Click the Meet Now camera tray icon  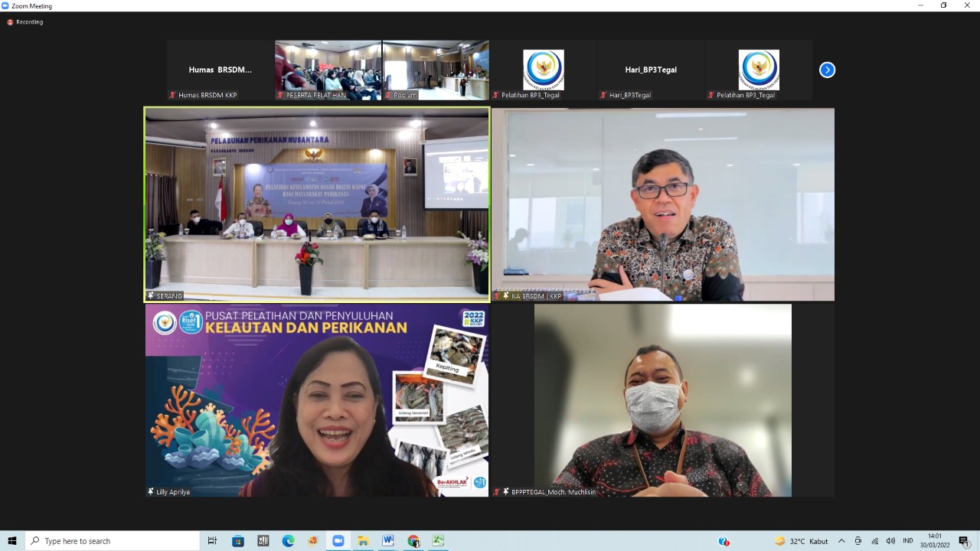click(857, 541)
